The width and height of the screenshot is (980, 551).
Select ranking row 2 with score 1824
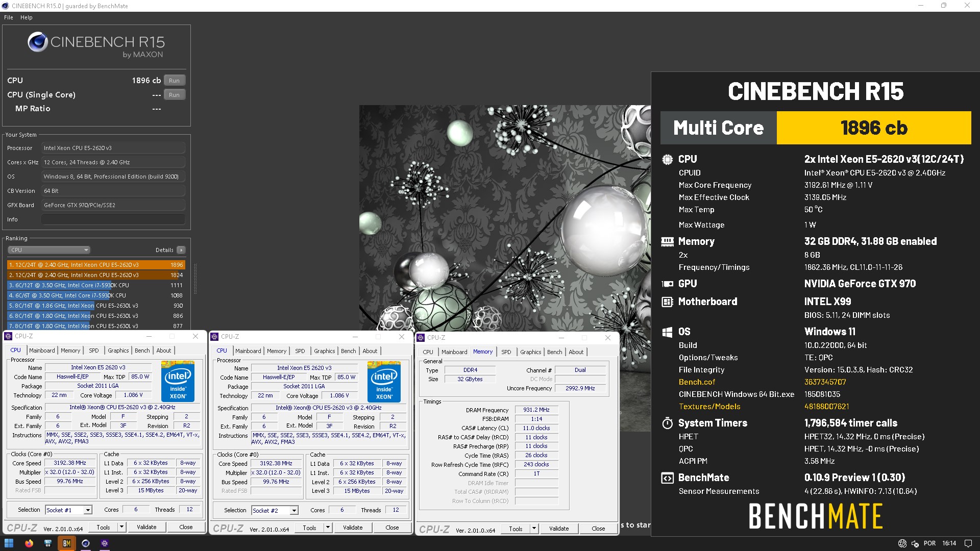click(x=96, y=275)
